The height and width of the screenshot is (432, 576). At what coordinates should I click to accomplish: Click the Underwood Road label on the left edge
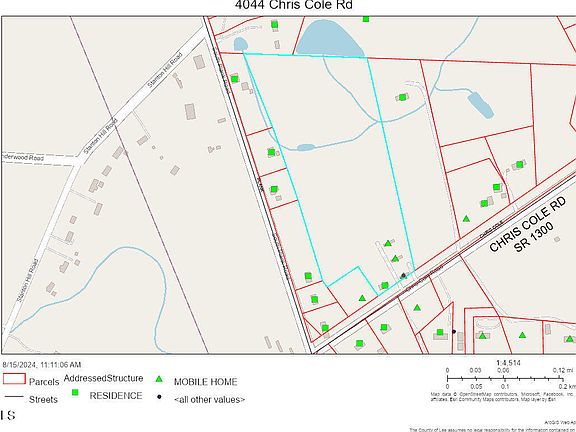point(23,157)
